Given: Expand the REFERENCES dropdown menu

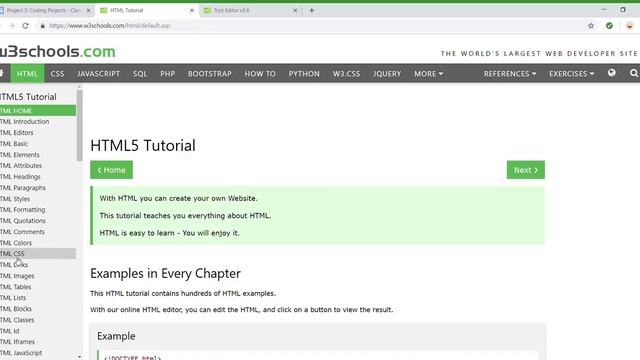Looking at the screenshot, I should click(510, 73).
